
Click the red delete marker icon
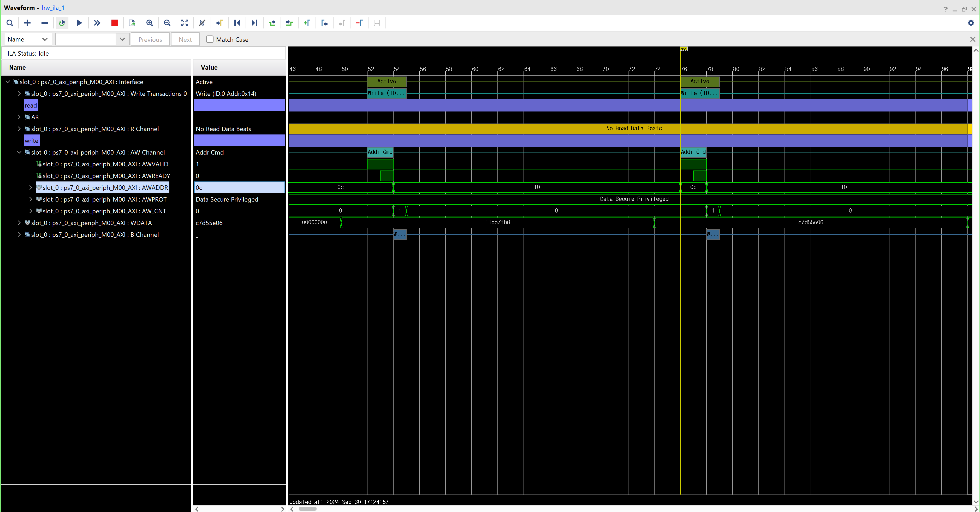[x=360, y=23]
